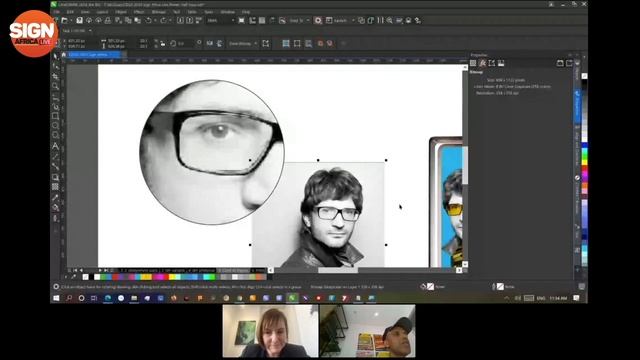Click the Undo arrow icon
Image resolution: width=640 pixels, height=360 pixels.
point(149,20)
